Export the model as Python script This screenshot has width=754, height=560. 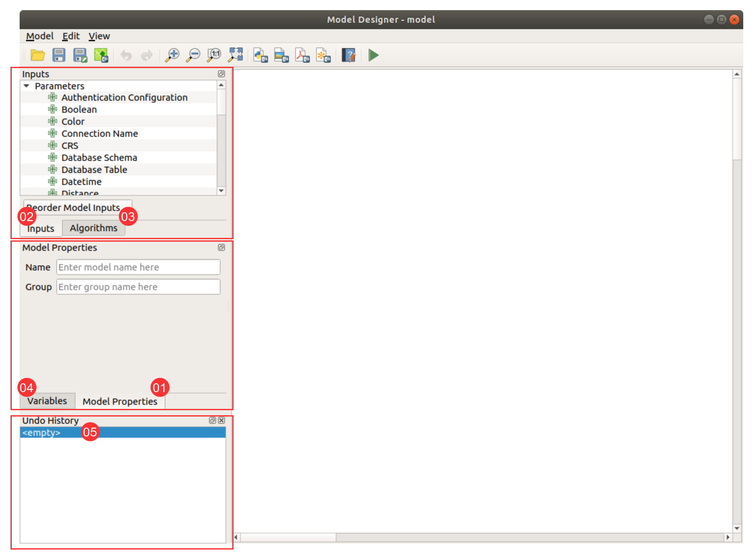260,55
